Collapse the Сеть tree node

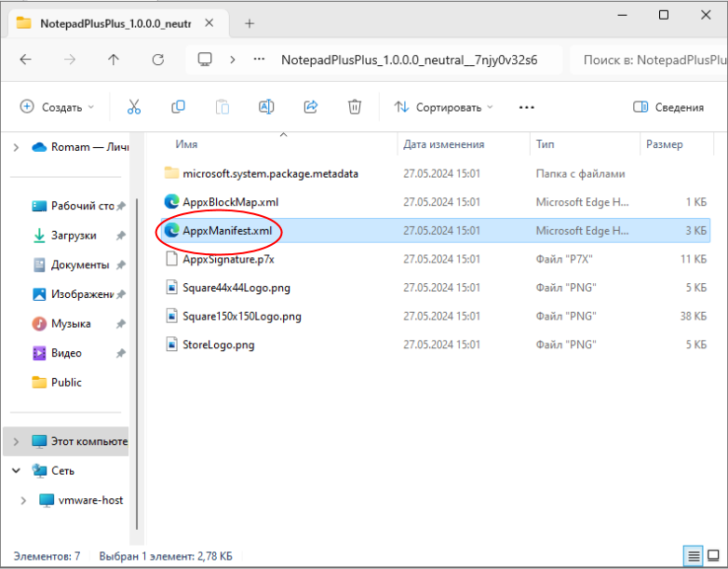16,470
